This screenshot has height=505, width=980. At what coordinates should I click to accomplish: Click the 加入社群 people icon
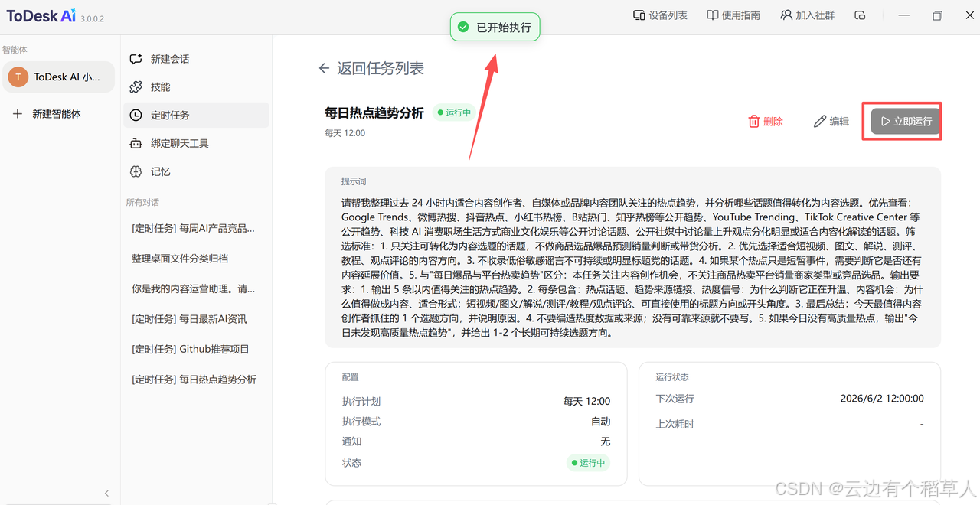[786, 15]
